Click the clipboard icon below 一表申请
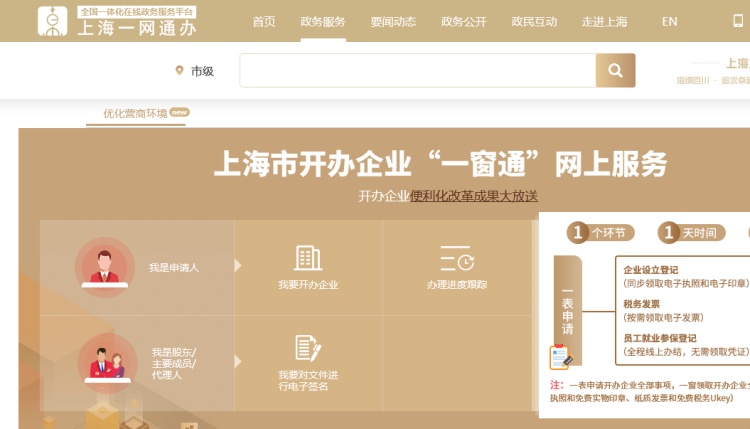This screenshot has width=750, height=429. (561, 357)
